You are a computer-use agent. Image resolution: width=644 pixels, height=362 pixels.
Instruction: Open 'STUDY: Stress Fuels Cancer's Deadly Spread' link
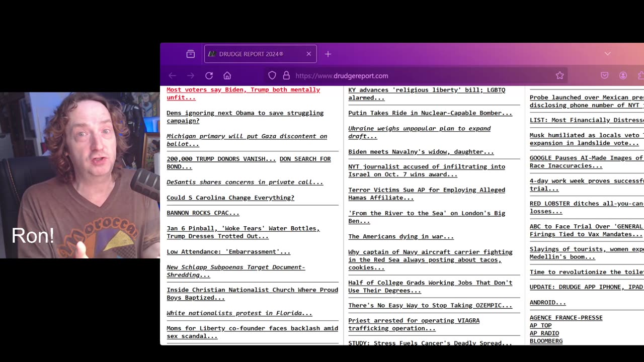430,343
